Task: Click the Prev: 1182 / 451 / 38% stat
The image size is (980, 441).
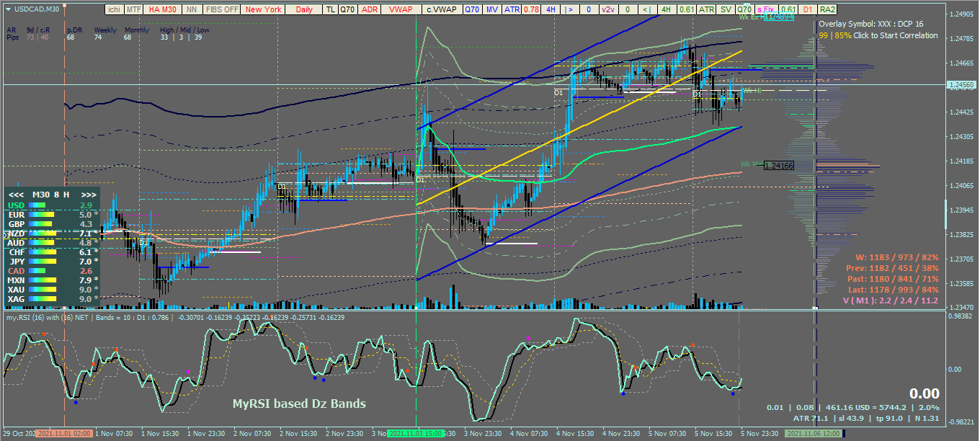Action: coord(892,268)
